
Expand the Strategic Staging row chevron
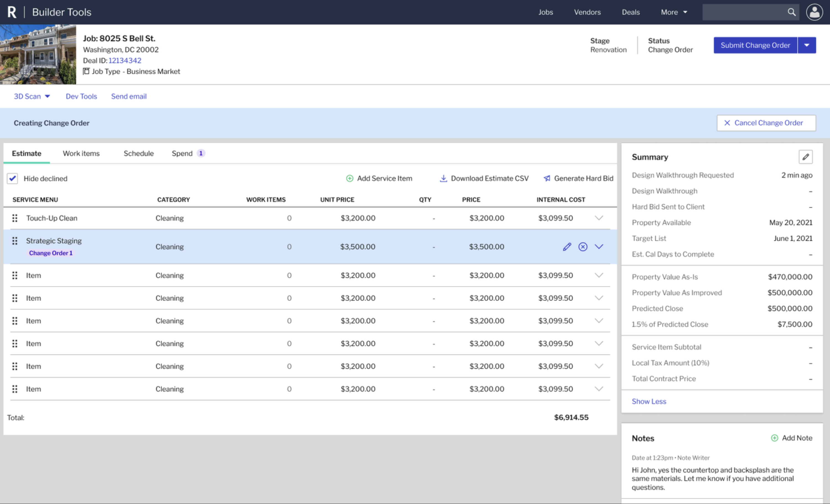pos(599,247)
